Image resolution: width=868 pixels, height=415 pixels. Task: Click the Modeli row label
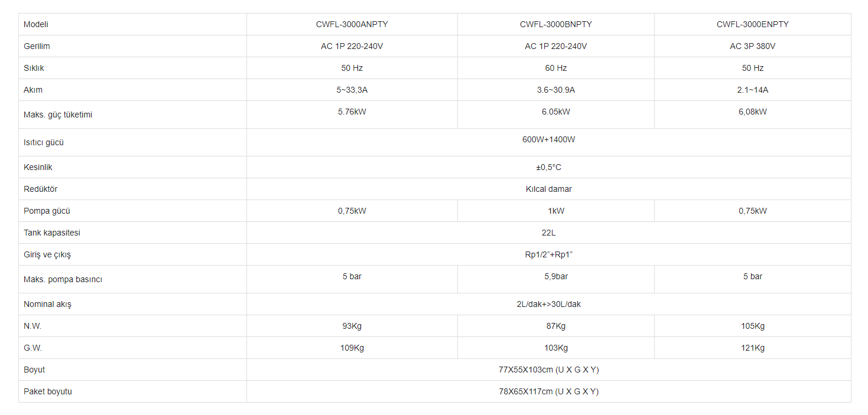[36, 24]
